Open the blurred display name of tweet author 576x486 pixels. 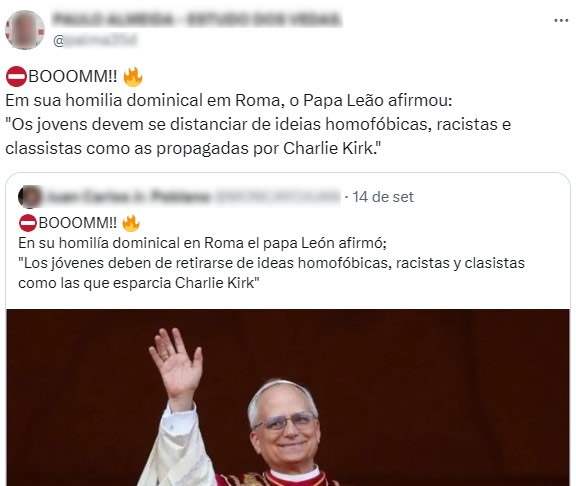click(197, 20)
